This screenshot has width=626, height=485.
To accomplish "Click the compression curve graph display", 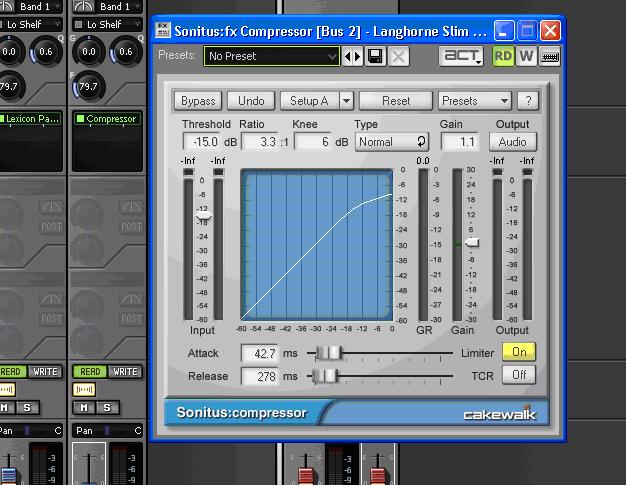I will (317, 245).
